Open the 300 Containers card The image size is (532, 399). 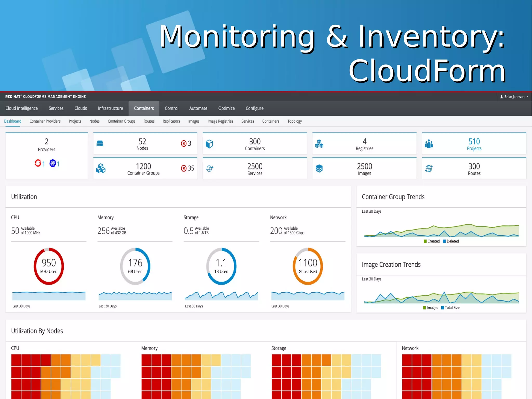point(255,143)
